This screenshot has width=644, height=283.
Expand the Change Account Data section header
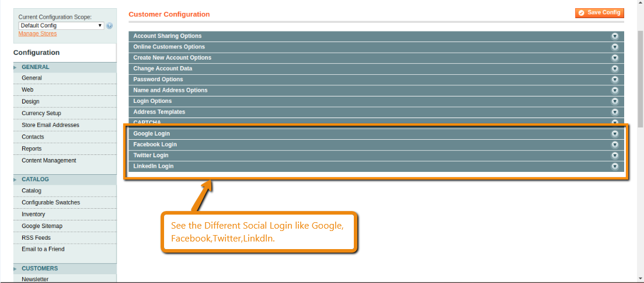pyautogui.click(x=376, y=68)
